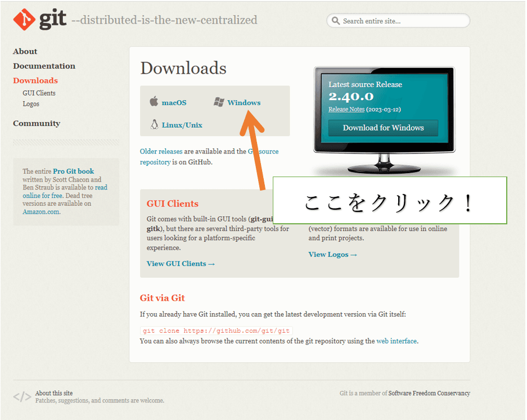Viewport: 527px width, 420px height.
Task: Open the Pro Git book link
Action: [x=74, y=171]
